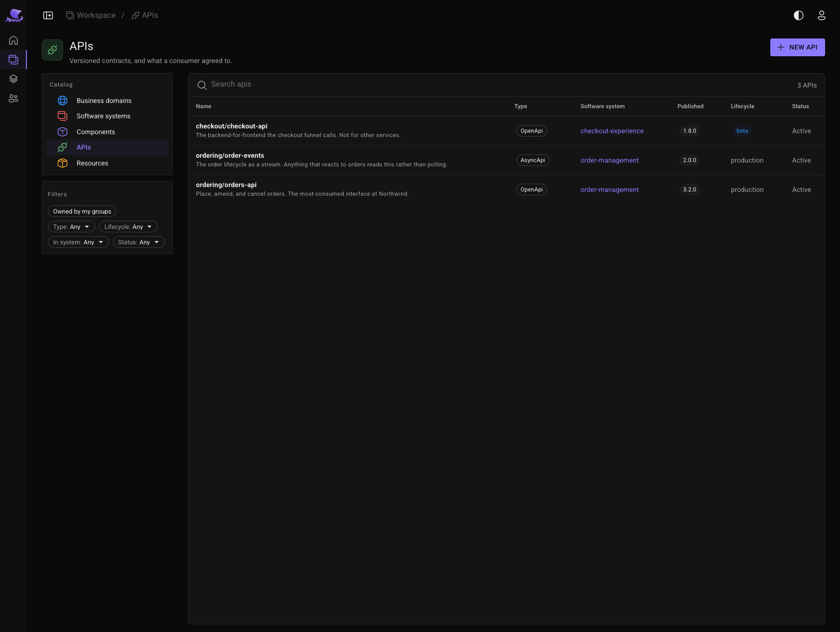Open order-management link in order-events row

click(610, 160)
